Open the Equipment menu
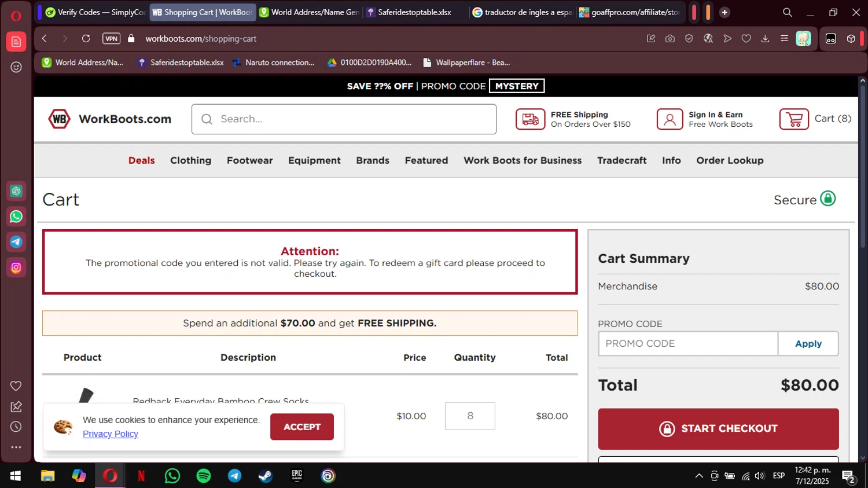Screen dimensions: 868x488 (314, 160)
